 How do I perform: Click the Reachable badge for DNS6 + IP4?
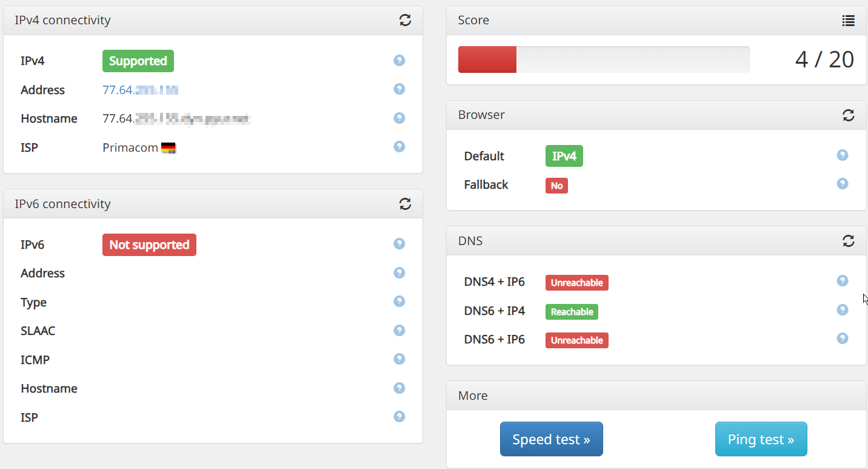(572, 312)
